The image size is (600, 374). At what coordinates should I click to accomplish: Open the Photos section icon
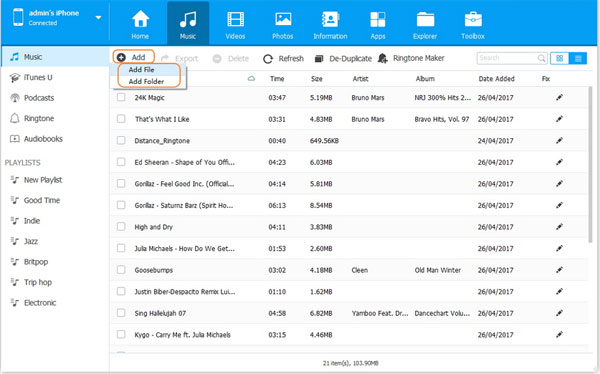283,19
